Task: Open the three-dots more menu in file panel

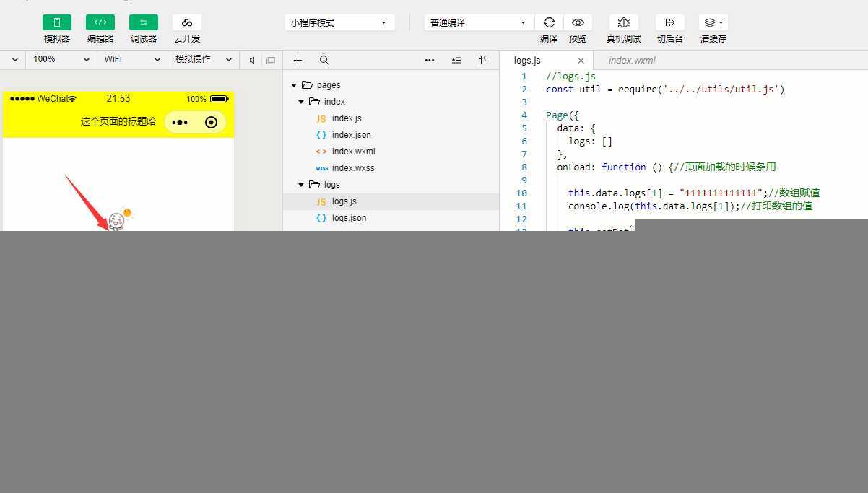Action: (430, 60)
